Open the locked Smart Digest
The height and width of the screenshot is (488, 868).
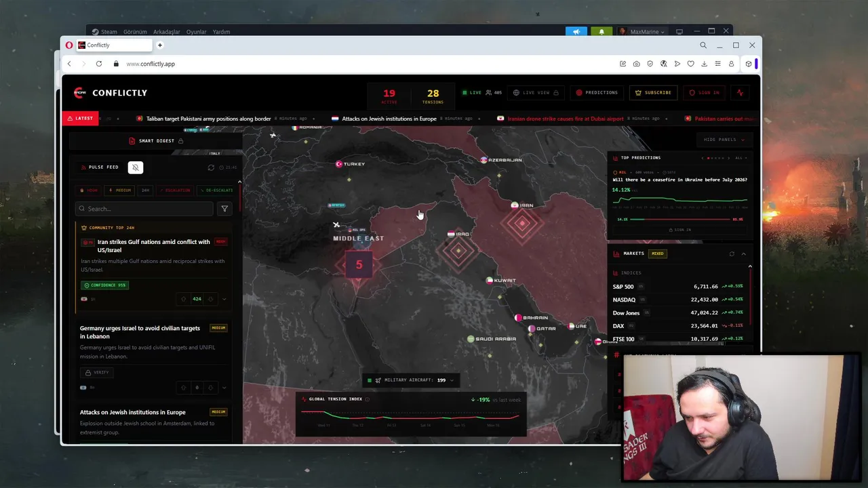156,141
